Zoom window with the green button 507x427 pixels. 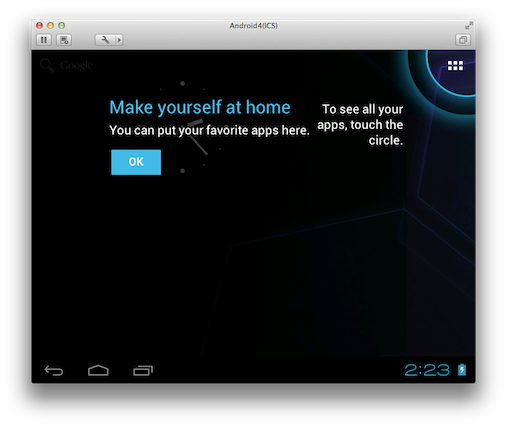pyautogui.click(x=61, y=25)
